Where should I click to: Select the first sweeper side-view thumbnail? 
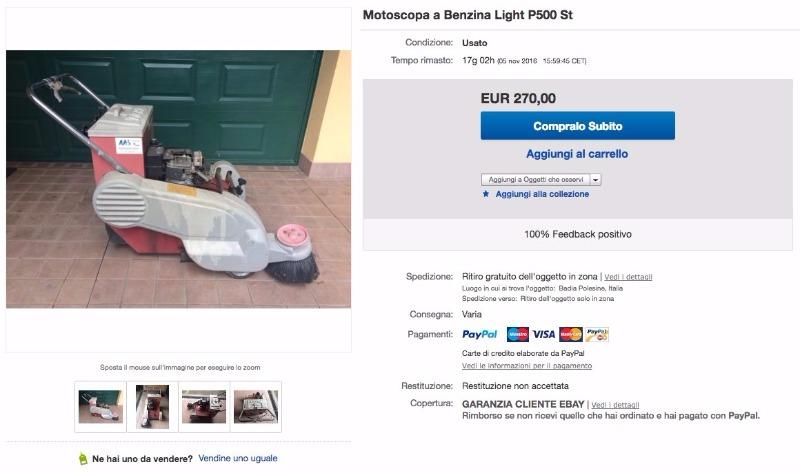point(101,407)
